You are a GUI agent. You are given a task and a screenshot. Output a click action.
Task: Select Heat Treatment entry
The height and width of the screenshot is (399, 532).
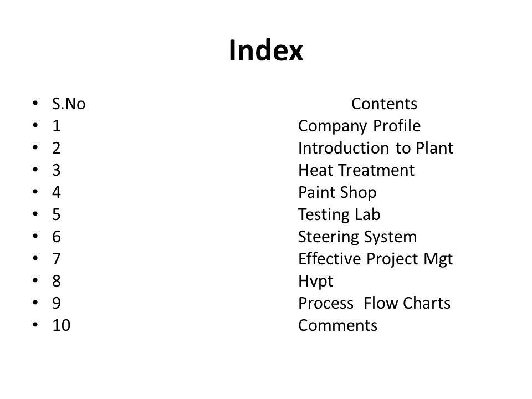[x=356, y=170]
